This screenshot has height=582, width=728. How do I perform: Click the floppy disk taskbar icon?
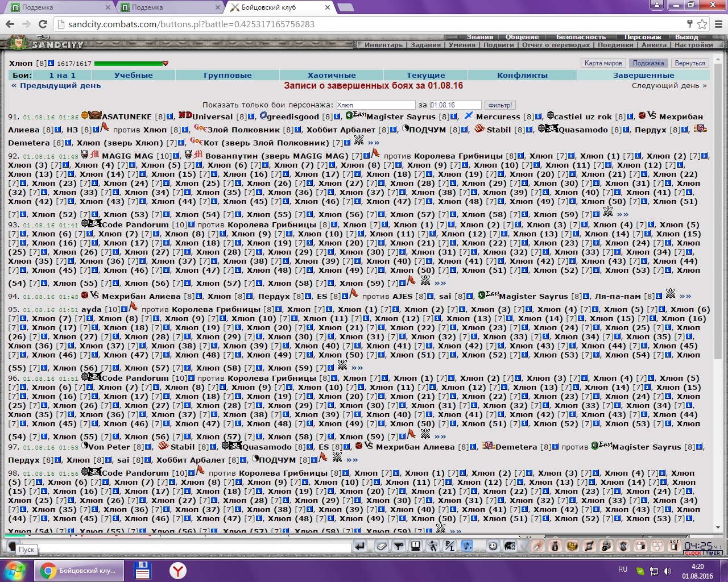(142, 571)
